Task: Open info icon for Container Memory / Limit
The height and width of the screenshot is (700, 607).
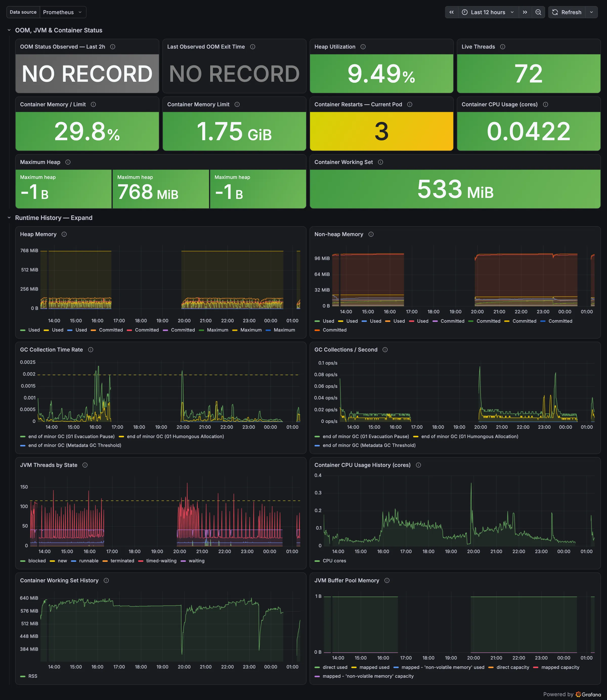Action: 94,105
